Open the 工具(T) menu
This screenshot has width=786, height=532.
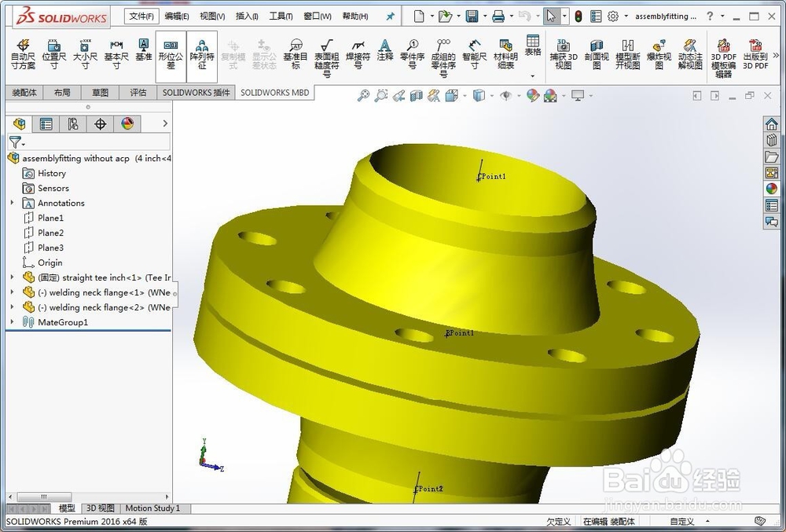click(x=281, y=16)
